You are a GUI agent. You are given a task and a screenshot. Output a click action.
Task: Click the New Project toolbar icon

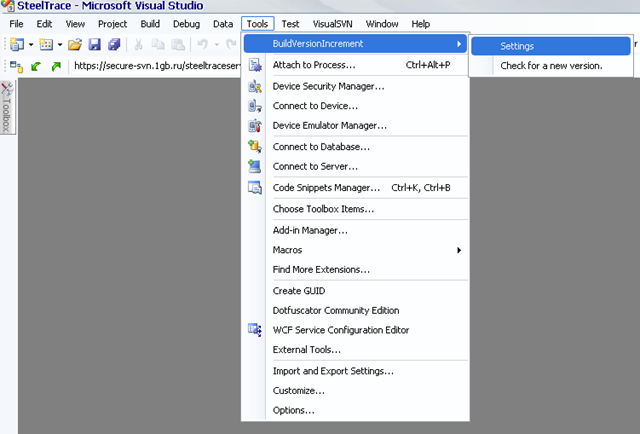[17, 44]
